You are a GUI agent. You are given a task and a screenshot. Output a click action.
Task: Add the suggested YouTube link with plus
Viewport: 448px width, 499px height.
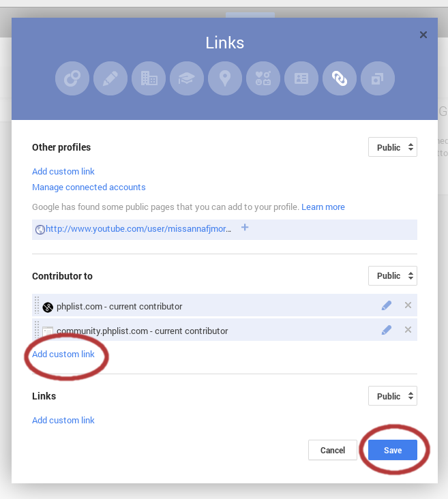pos(245,228)
